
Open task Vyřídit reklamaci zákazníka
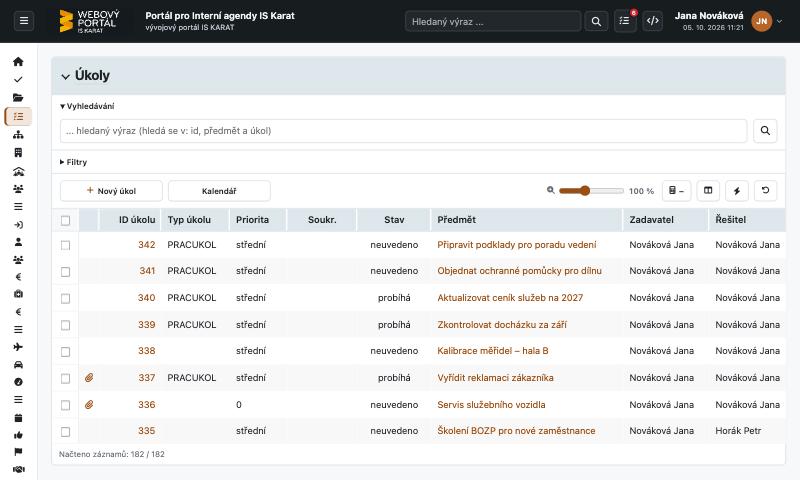495,378
